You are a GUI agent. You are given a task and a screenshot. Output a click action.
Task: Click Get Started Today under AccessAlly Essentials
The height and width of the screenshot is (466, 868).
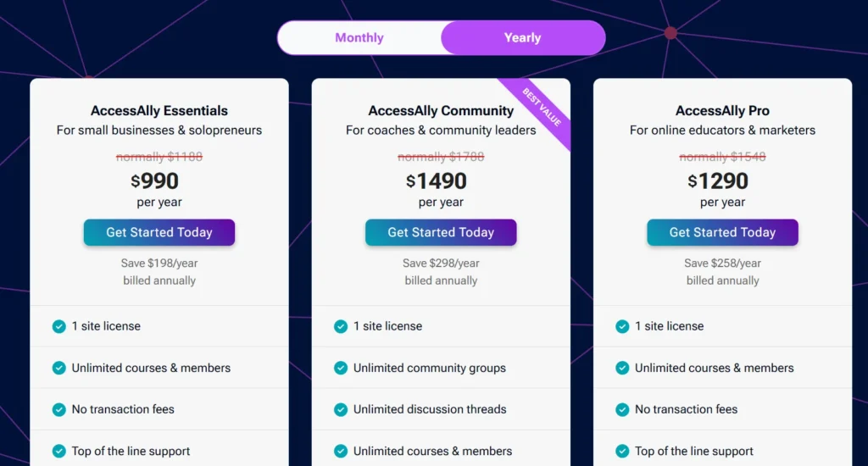[159, 232]
